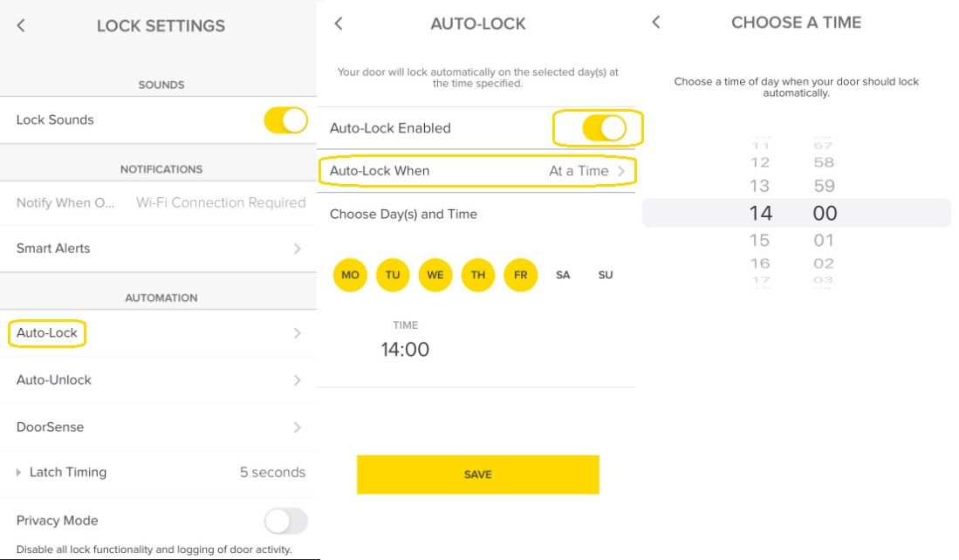Toggle the Wednesday day circle

[435, 275]
